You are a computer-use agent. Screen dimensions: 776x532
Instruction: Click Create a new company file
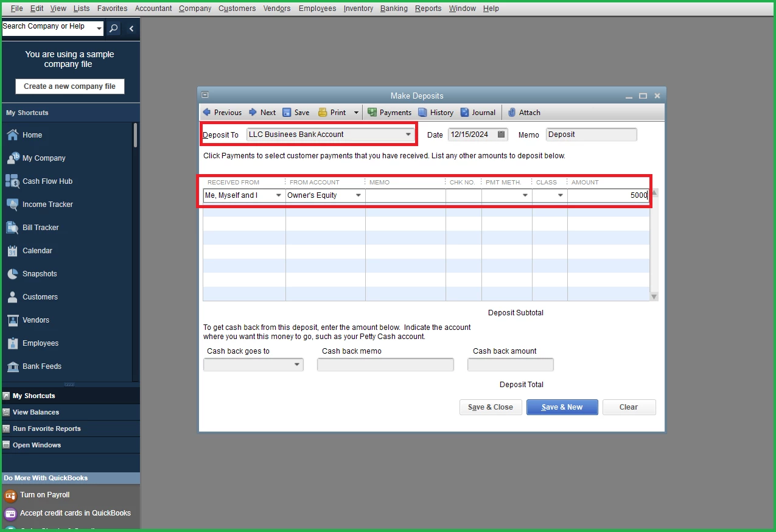(x=70, y=86)
